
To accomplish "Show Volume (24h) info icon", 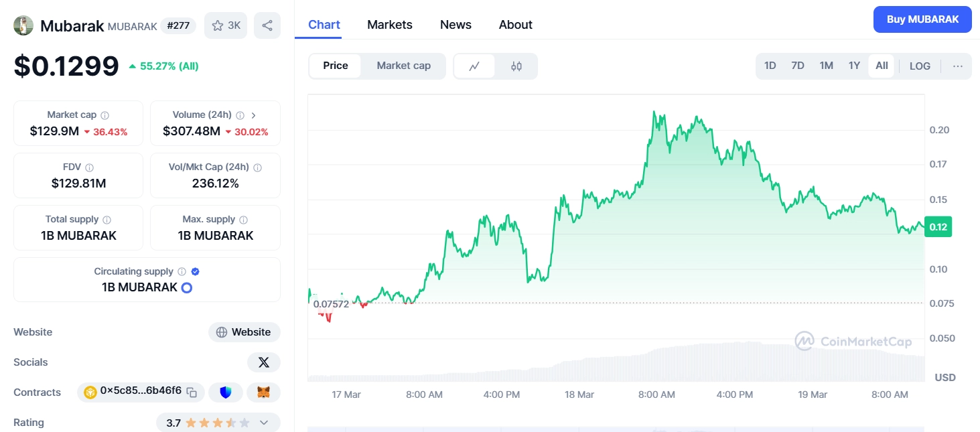I will (x=240, y=115).
